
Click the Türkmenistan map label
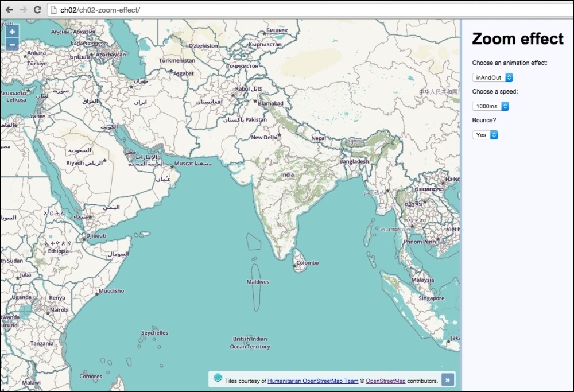tap(177, 60)
